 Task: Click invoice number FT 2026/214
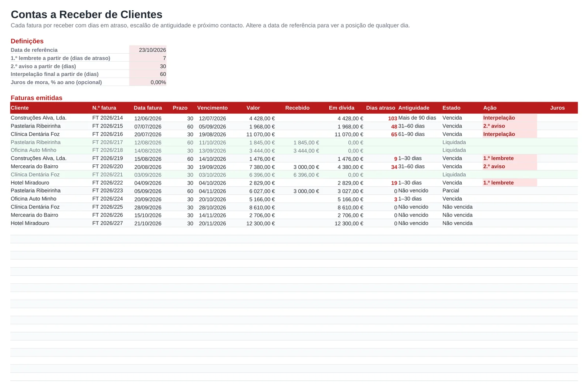tap(108, 118)
